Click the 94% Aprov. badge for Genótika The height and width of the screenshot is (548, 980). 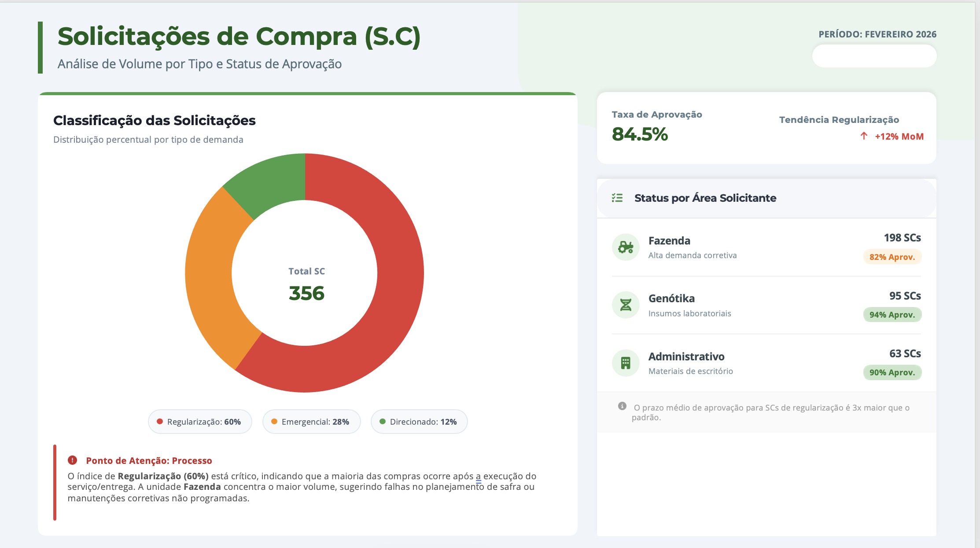coord(892,315)
